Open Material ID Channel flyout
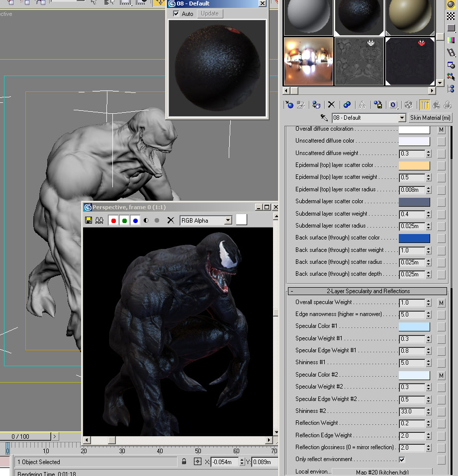 393,105
